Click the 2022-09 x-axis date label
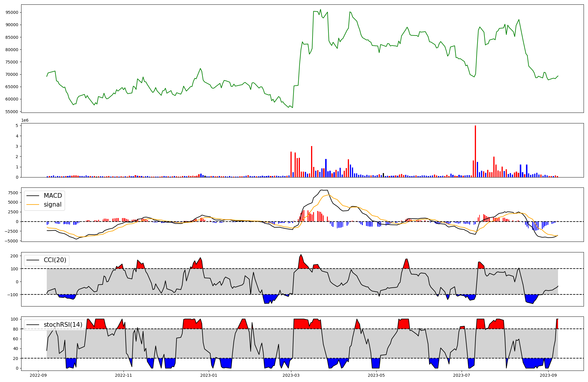The height and width of the screenshot is (382, 588). pos(38,375)
